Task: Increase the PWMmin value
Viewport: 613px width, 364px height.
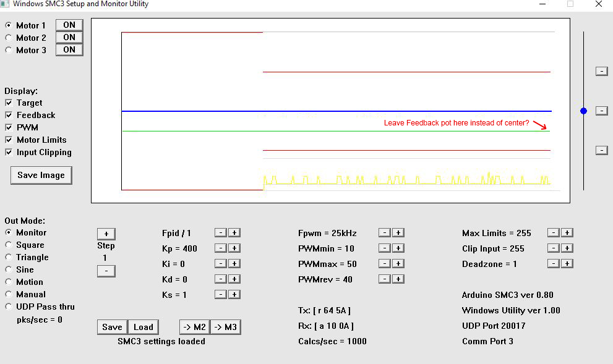Action: [x=398, y=248]
